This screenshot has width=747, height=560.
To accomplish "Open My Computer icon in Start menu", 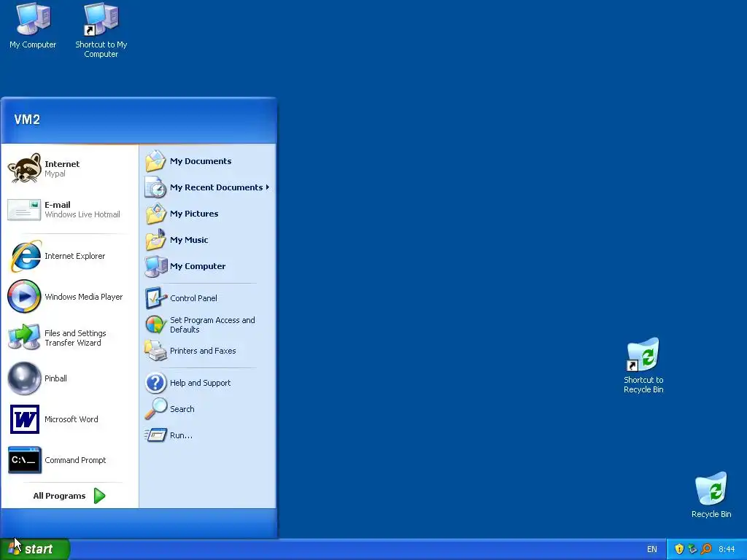I will pyautogui.click(x=156, y=266).
